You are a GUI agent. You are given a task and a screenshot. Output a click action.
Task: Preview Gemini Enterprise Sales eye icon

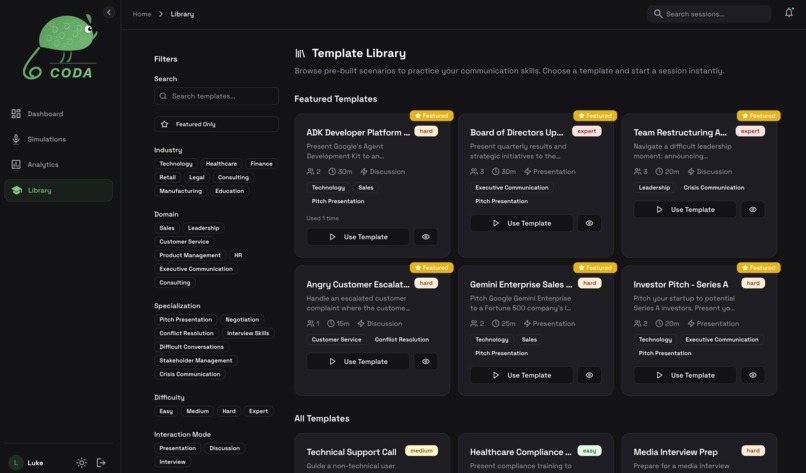[x=589, y=375]
